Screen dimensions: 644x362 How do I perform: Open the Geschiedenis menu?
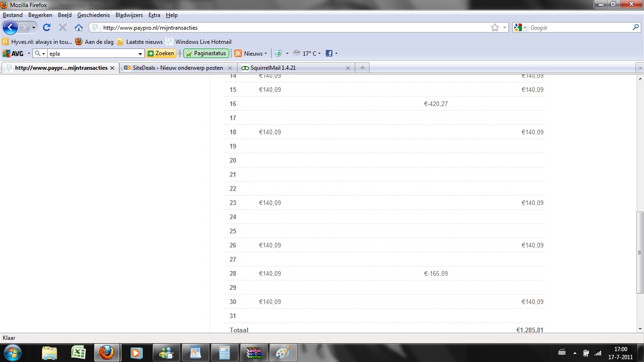pyautogui.click(x=93, y=15)
